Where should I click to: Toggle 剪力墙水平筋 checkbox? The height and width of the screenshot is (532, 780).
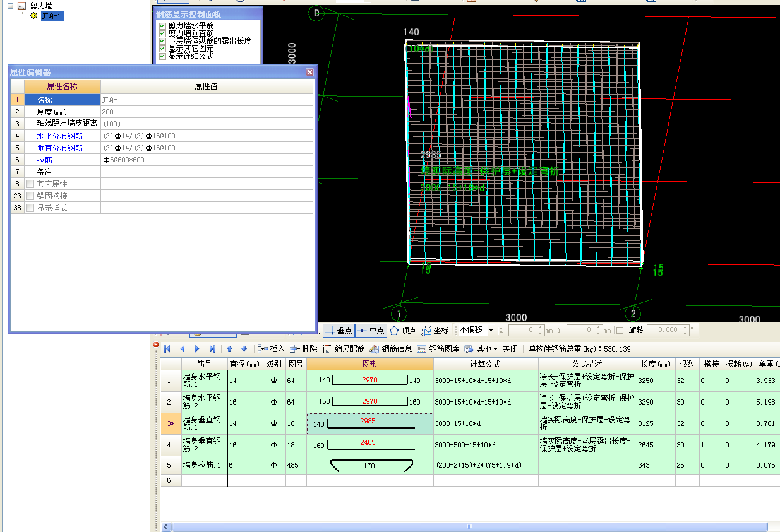[162, 25]
